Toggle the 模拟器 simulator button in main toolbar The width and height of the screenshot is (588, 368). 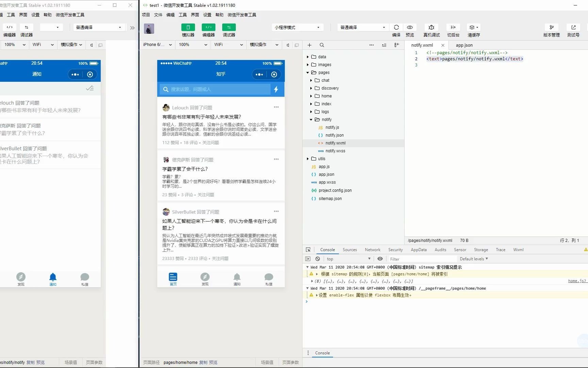point(188,27)
